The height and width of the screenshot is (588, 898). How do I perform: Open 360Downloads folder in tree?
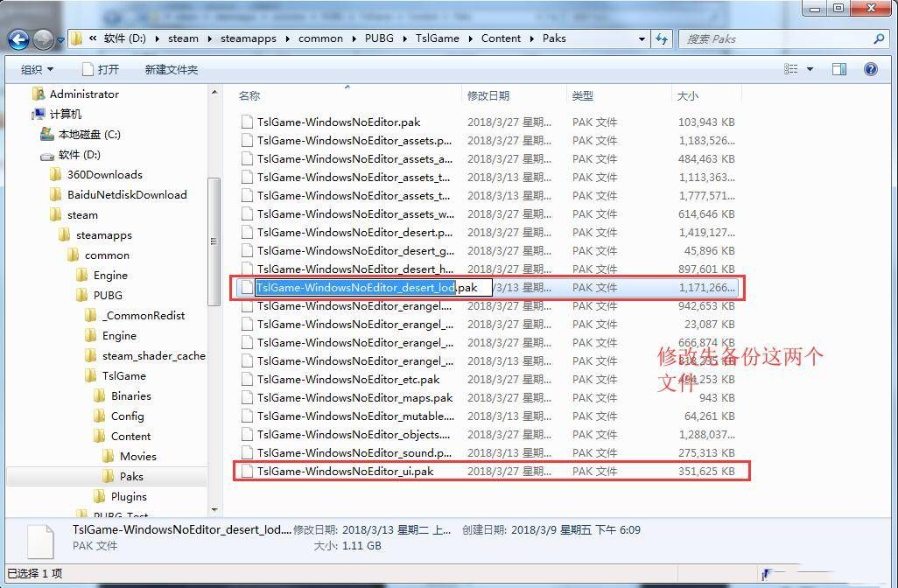coord(105,175)
